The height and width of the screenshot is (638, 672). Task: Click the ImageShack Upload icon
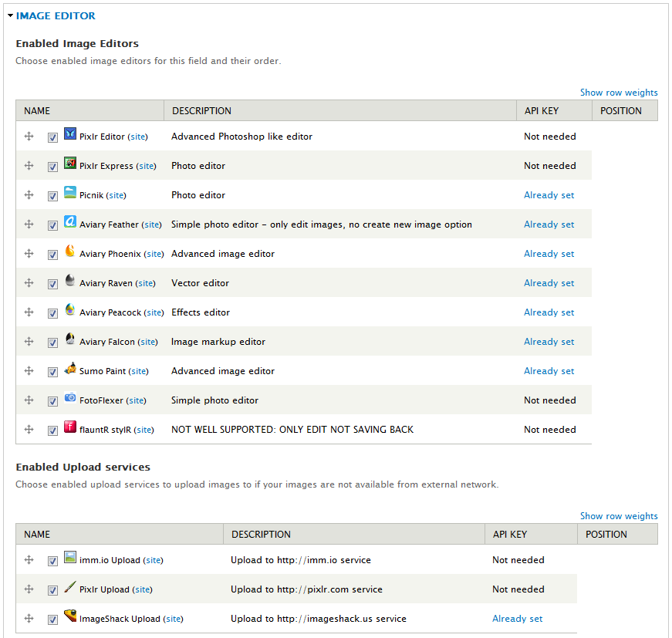70,616
